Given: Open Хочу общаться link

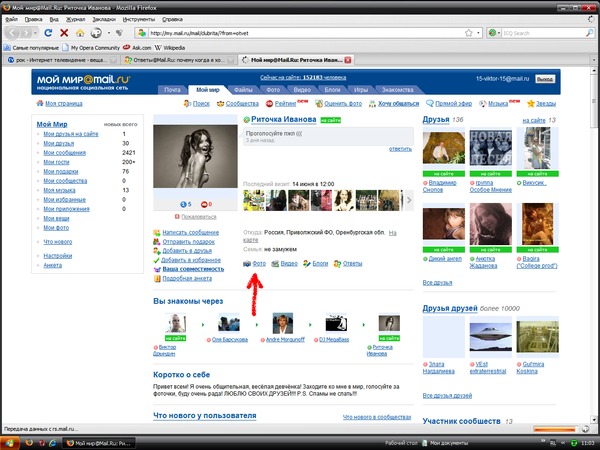Looking at the screenshot, I should click(398, 104).
